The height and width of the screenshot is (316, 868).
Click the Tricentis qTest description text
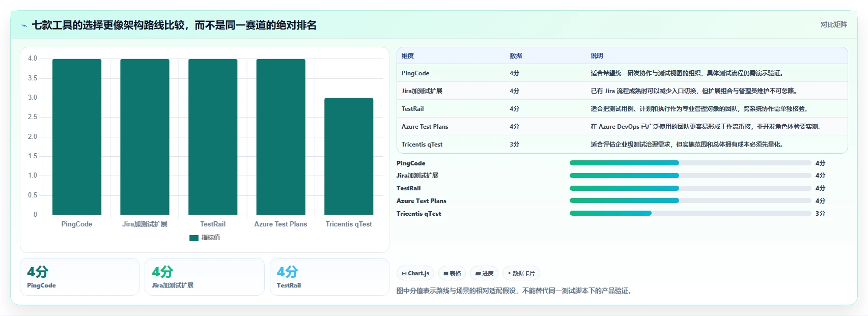coord(687,145)
